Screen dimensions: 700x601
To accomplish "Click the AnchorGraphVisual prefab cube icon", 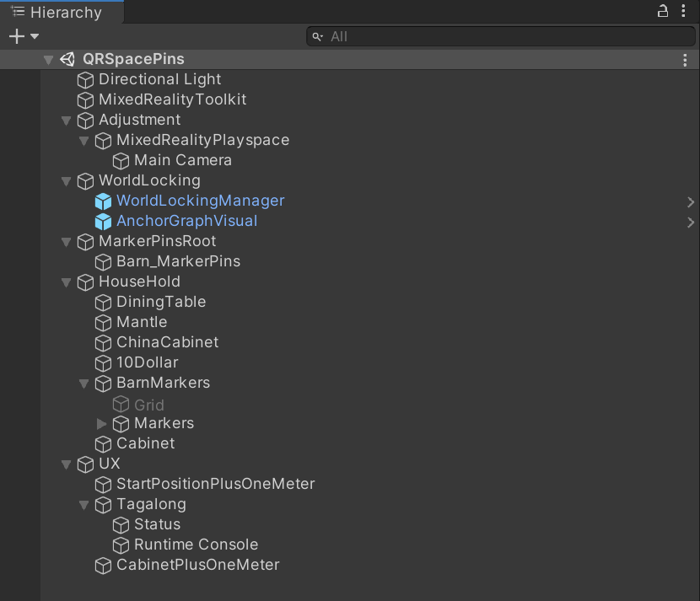I will click(x=103, y=222).
